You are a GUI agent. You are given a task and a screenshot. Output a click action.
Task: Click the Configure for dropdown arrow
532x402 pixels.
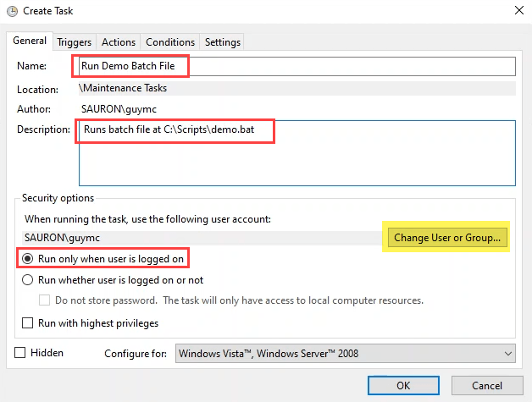pos(507,353)
